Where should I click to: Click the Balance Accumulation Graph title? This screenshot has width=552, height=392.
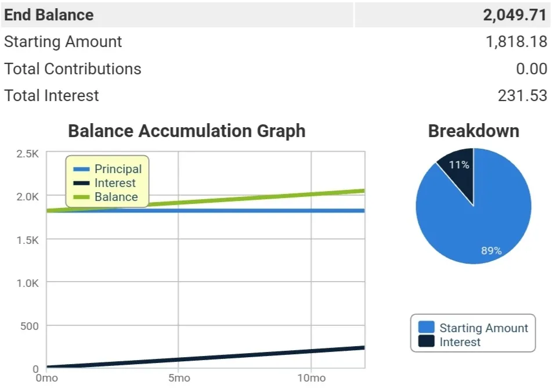click(186, 131)
